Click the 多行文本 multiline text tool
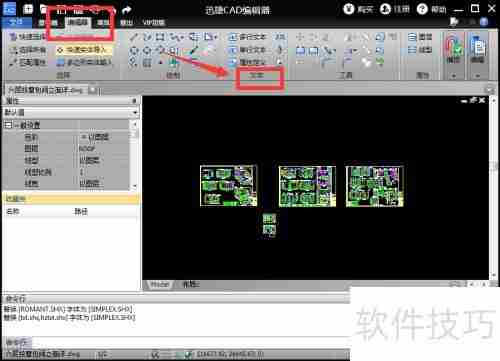 (x=248, y=37)
